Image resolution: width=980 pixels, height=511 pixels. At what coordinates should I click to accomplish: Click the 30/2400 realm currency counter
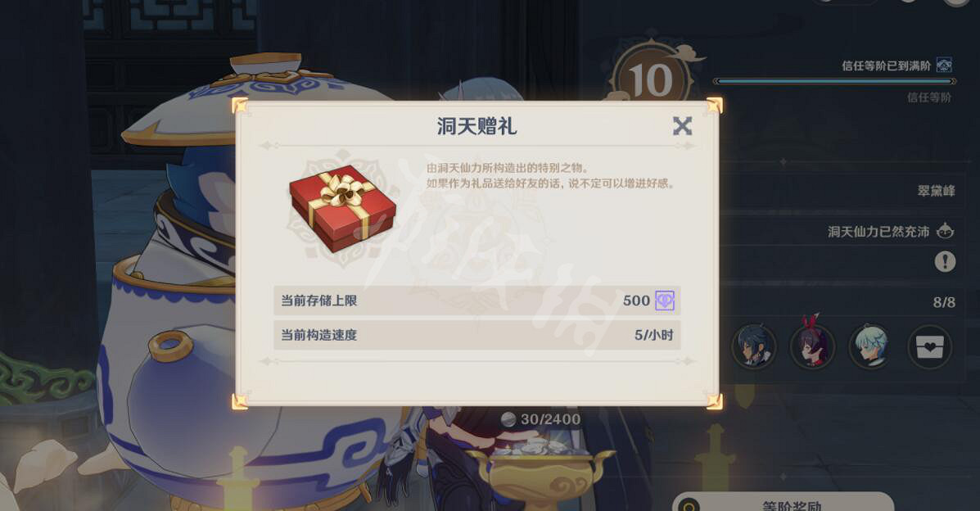click(541, 419)
